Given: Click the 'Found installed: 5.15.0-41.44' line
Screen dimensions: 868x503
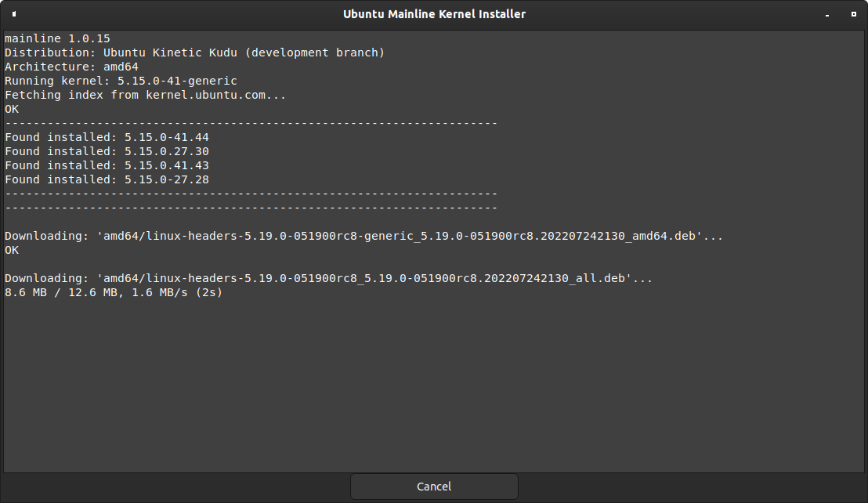Looking at the screenshot, I should (107, 137).
